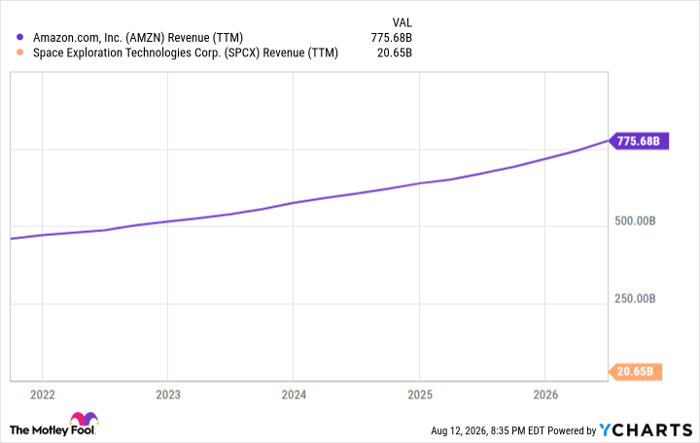Click the Aug 12, 2026 timestamp text
This screenshot has height=443, width=700.
coord(487,430)
